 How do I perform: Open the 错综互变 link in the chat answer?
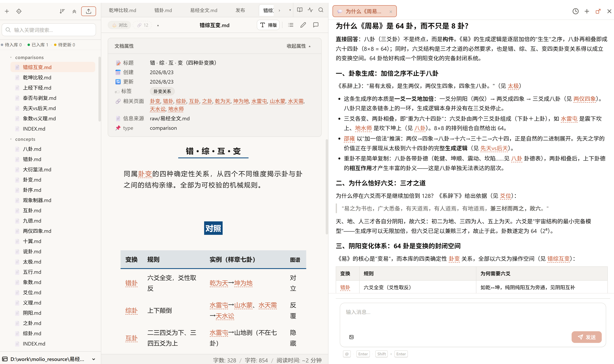(559, 259)
